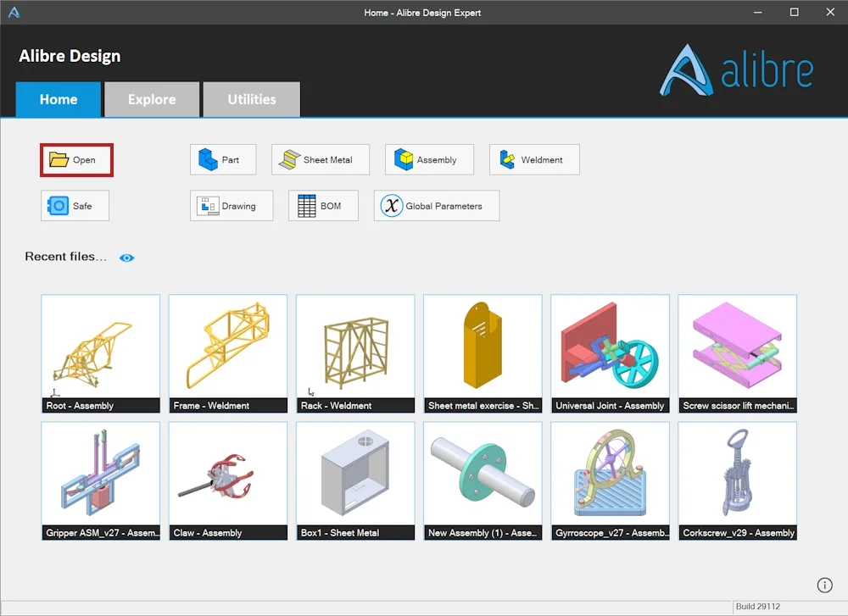848x616 pixels.
Task: Toggle recent files visibility eye icon
Action: [126, 258]
